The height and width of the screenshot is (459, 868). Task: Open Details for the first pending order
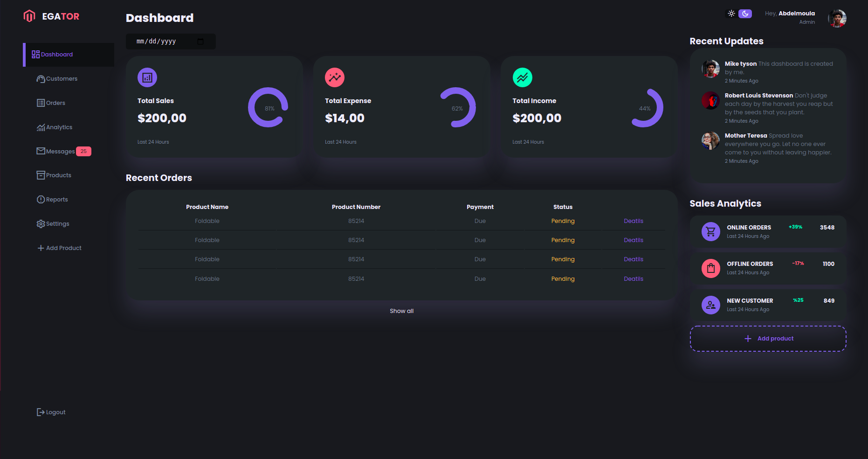tap(634, 221)
